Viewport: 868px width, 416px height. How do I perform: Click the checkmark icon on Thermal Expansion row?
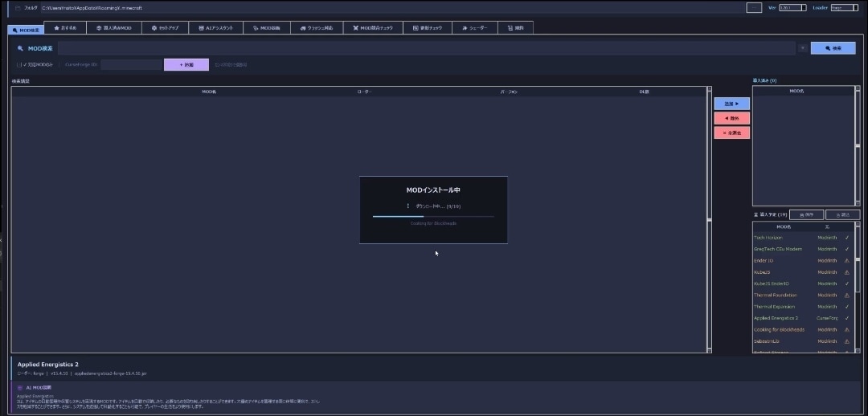pyautogui.click(x=847, y=307)
